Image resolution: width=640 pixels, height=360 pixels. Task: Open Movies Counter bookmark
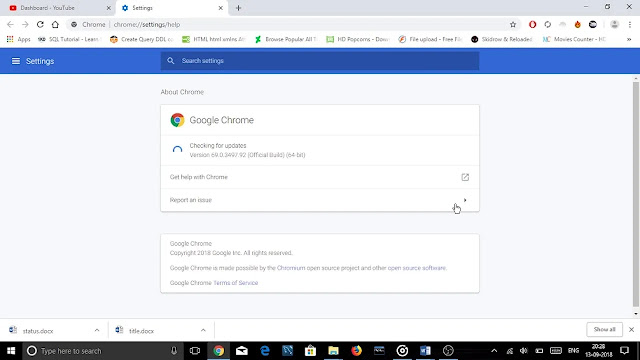[x=574, y=39]
